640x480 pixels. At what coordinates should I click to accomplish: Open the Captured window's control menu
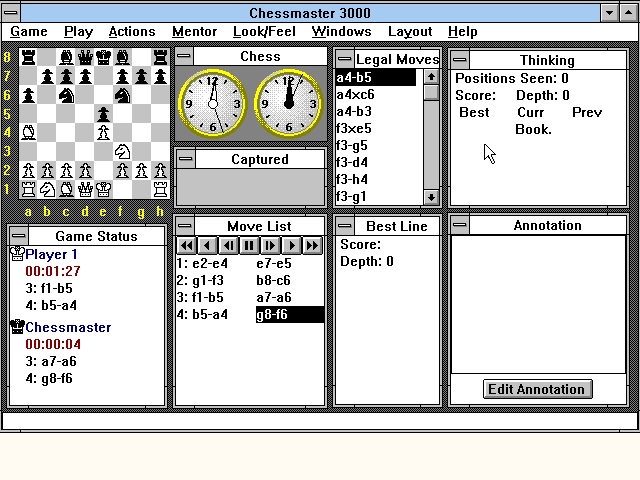[x=186, y=159]
